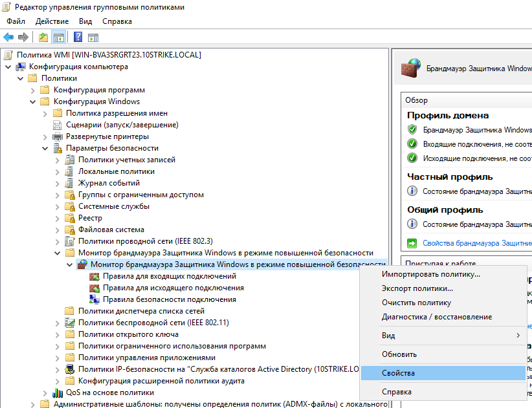Click the QoS на основе политики chart icon
This screenshot has width=532, height=408.
(x=58, y=392)
